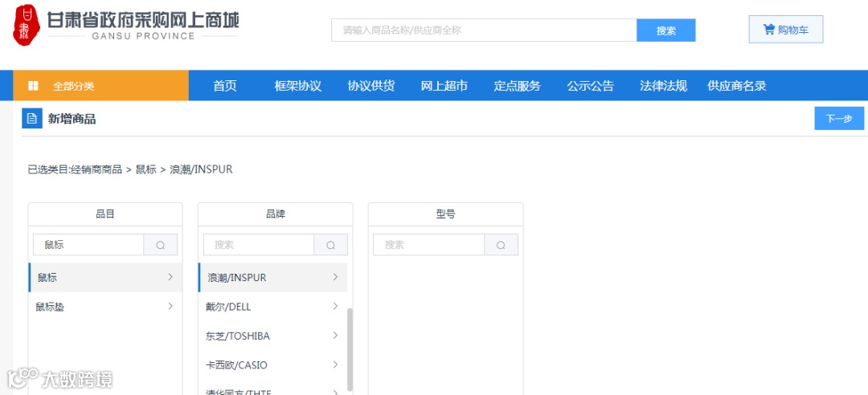Expand the chevron on the 东芝/TOSHIBA row
The width and height of the screenshot is (868, 395).
tap(335, 336)
